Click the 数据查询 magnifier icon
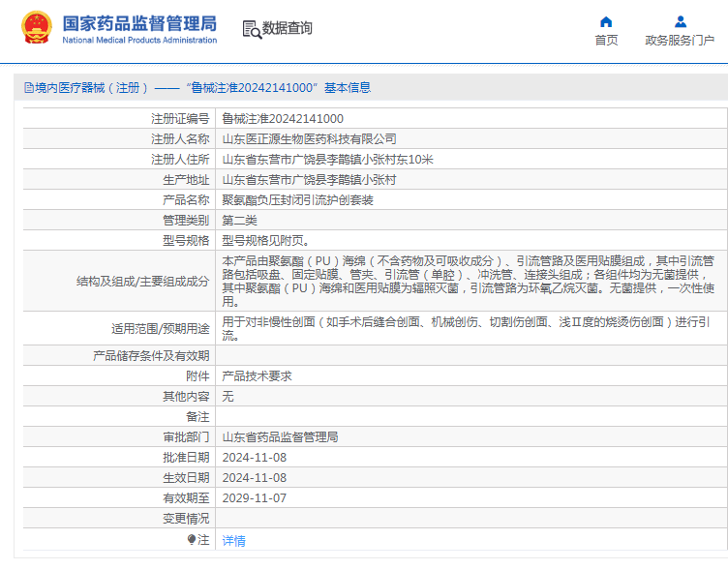This screenshot has height=570, width=728. (x=251, y=29)
